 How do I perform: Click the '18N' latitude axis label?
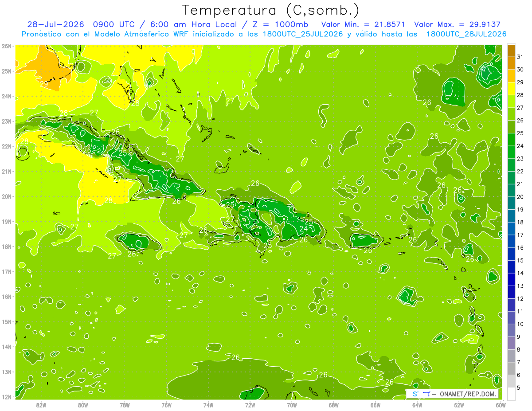(6, 247)
